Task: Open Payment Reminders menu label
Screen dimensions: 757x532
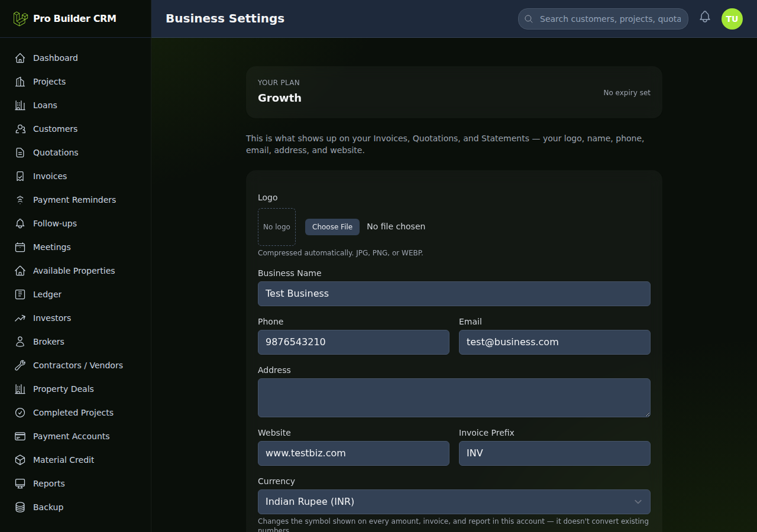Action: [75, 200]
